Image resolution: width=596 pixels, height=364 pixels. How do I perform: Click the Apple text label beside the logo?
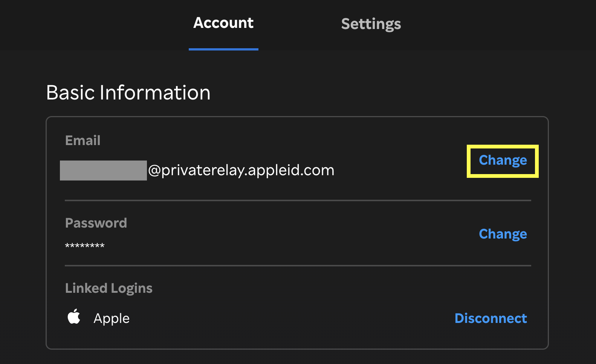tap(111, 318)
